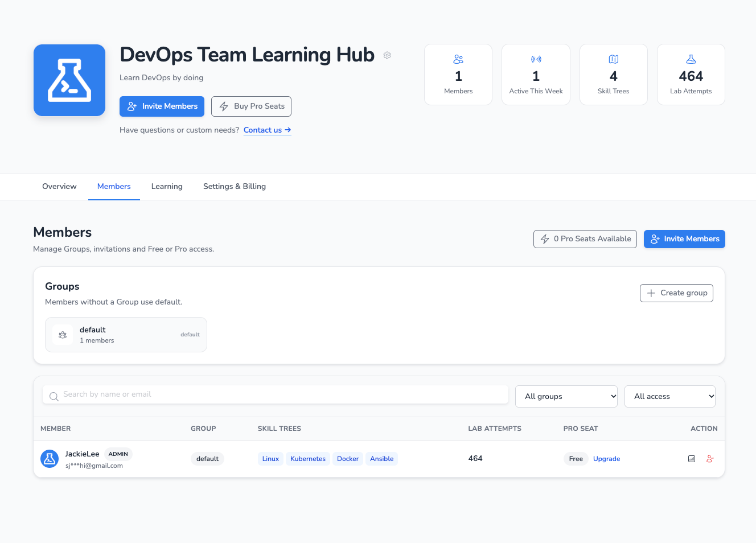Click the sj***hi@gmail.com email text
This screenshot has height=543, width=756.
[94, 466]
